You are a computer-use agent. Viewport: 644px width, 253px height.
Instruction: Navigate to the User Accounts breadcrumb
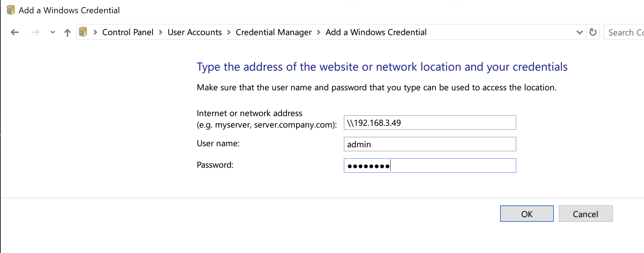pos(195,32)
